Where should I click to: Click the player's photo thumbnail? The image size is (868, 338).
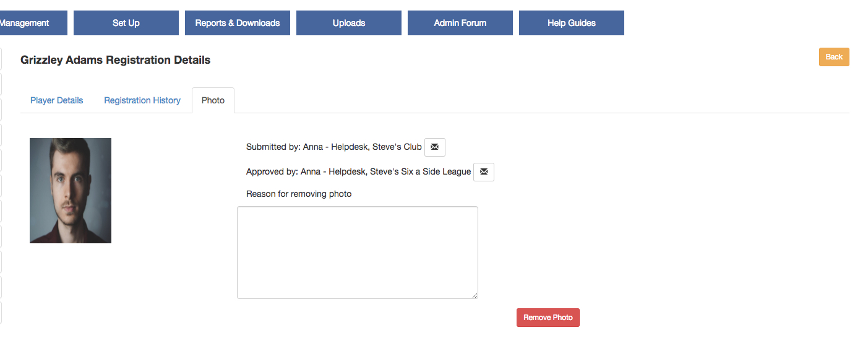tap(71, 191)
